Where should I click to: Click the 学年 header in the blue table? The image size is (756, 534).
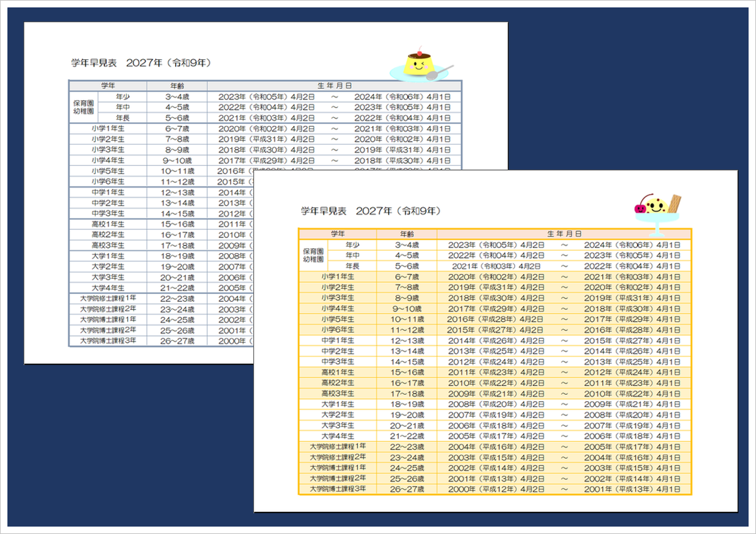click(108, 86)
